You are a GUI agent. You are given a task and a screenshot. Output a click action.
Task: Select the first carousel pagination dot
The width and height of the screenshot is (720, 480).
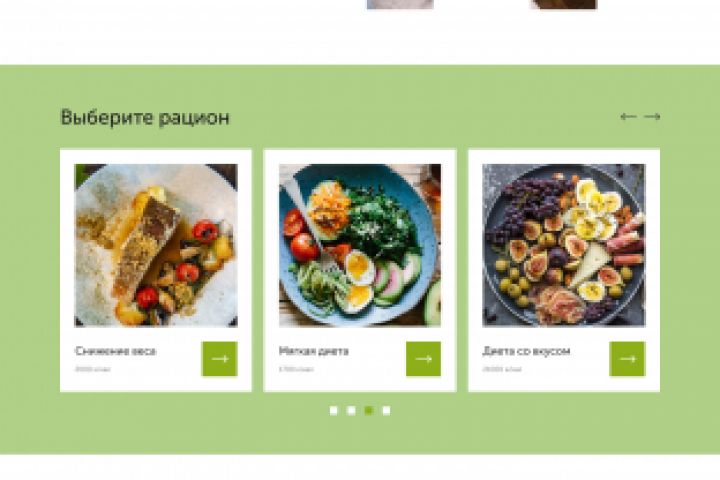click(334, 410)
